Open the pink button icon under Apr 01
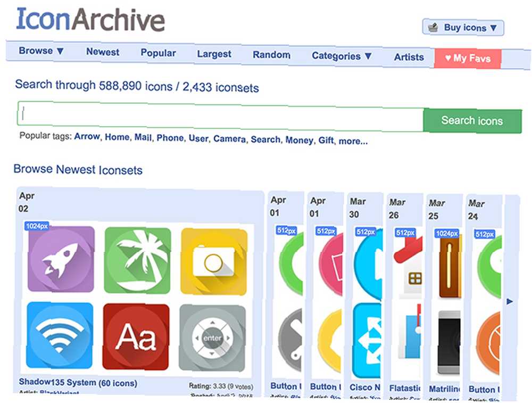Image resolution: width=532 pixels, height=403 pixels. 330,264
